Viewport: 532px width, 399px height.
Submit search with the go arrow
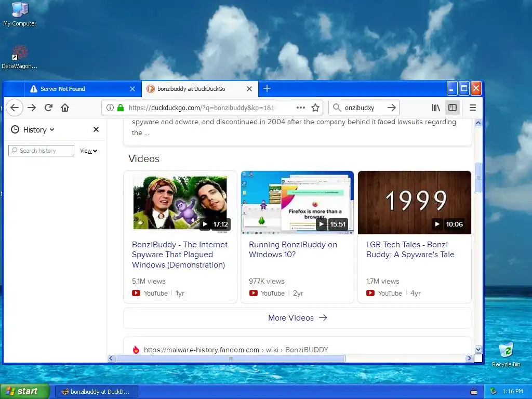click(392, 108)
